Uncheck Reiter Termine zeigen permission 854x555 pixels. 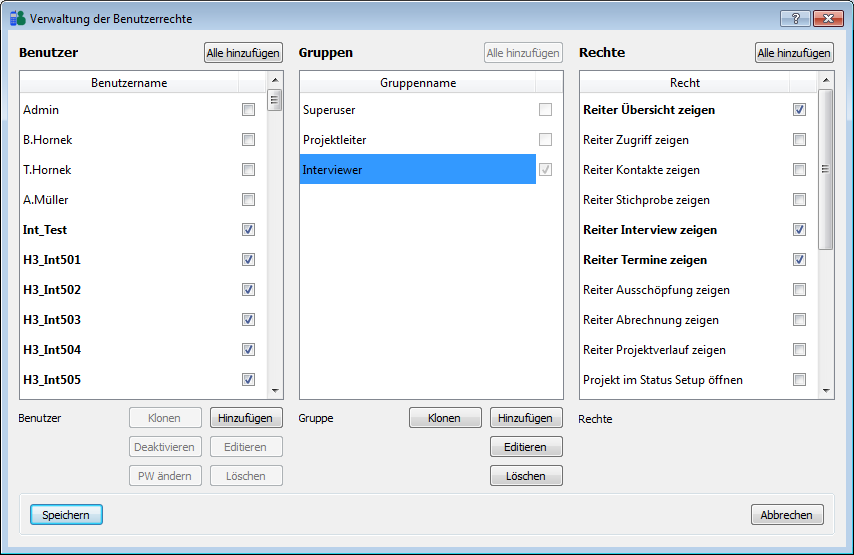(799, 260)
